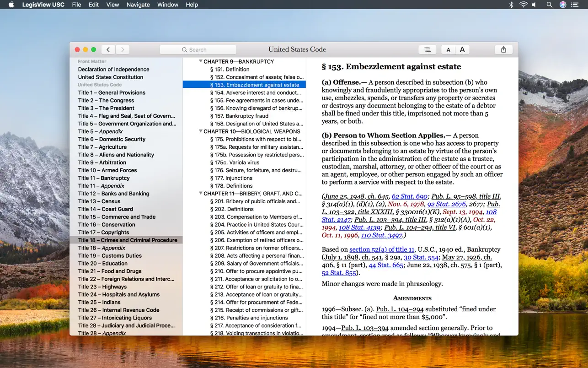Viewport: 588px width, 368px height.
Task: Open the table of contents view icon
Action: 427,49
